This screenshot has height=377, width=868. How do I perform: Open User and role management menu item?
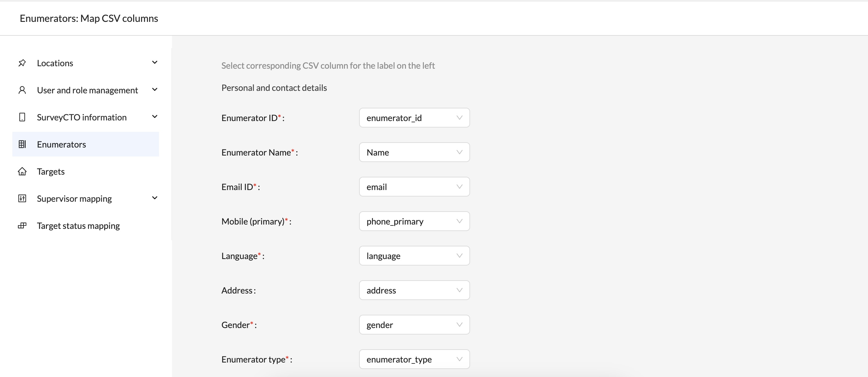point(86,90)
